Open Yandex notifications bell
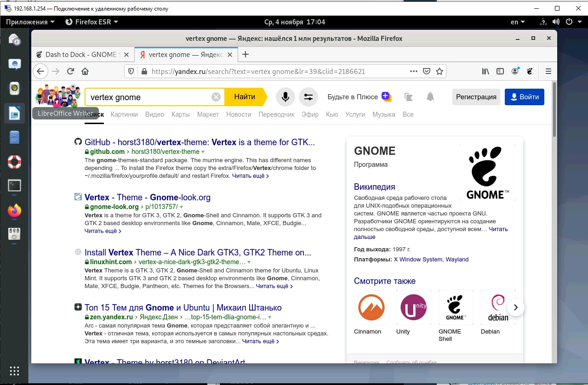Image resolution: width=588 pixels, height=385 pixels. coord(430,97)
